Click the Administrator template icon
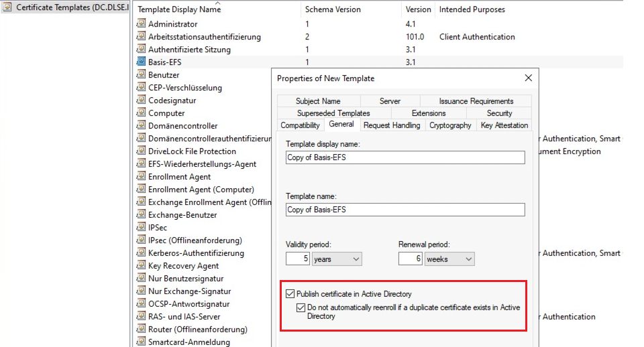The height and width of the screenshot is (347, 644). pos(141,24)
